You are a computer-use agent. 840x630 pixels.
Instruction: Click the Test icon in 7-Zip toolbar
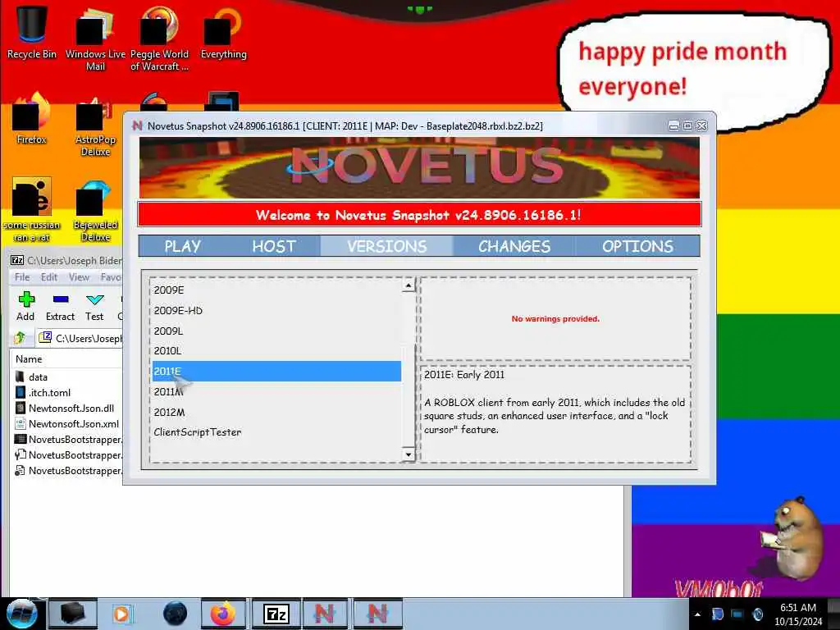[x=94, y=307]
